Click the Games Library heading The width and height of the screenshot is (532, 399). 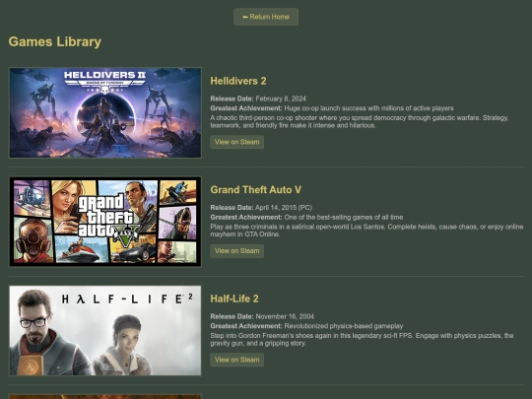pyautogui.click(x=54, y=41)
